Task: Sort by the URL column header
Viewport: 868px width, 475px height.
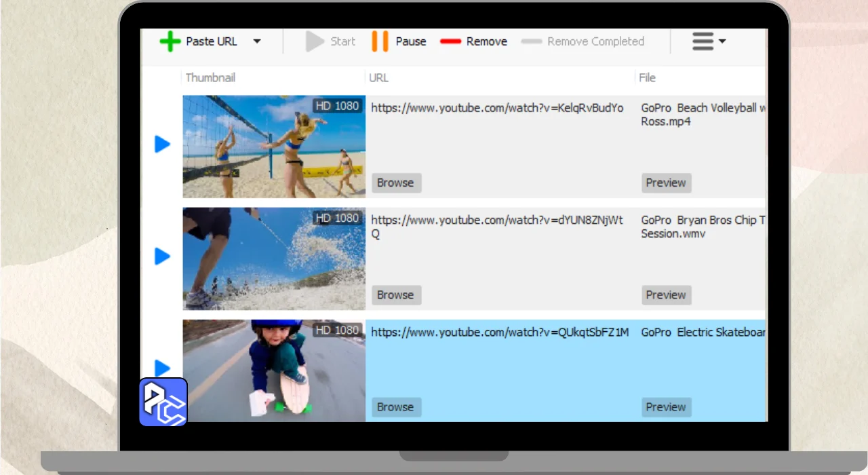Action: coord(378,78)
